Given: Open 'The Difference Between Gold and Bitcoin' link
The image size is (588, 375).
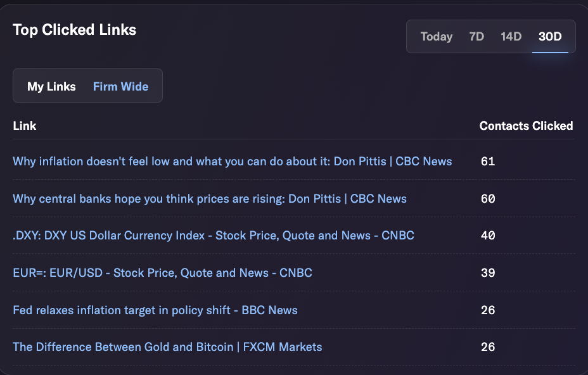Looking at the screenshot, I should (167, 347).
